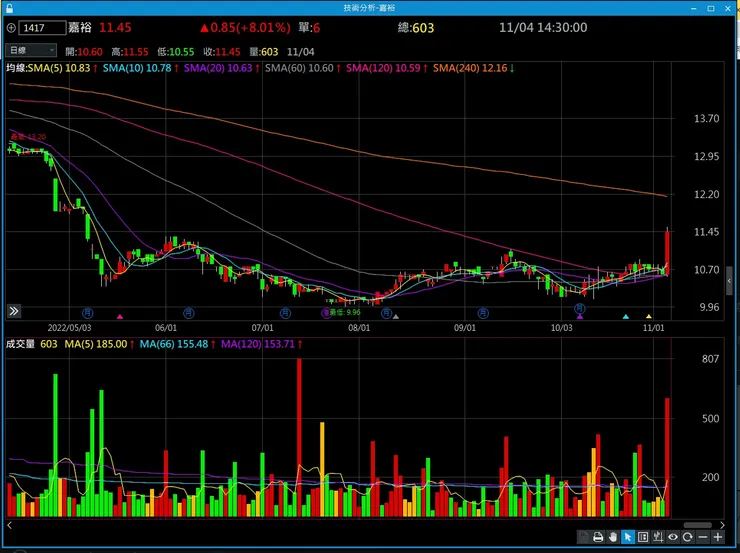Click the purple triangle marker at 10/03

pos(580,317)
